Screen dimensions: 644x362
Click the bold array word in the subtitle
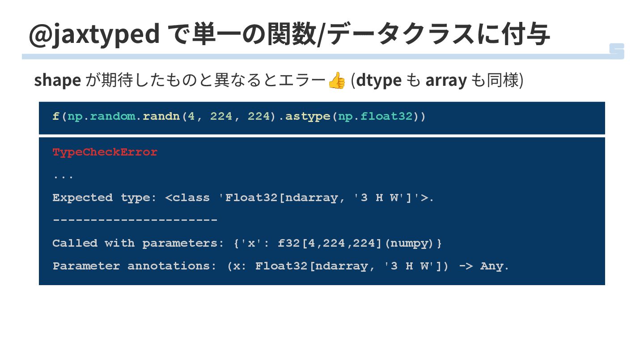tap(446, 80)
